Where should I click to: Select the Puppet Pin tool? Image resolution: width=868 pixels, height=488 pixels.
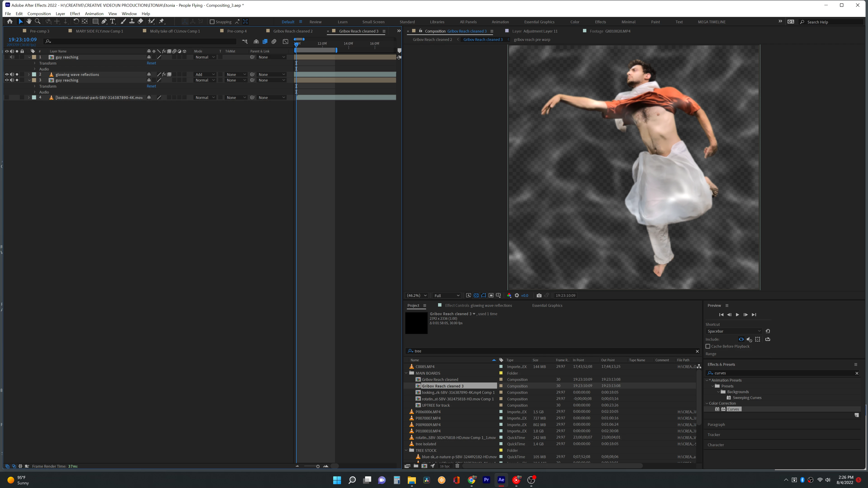pos(162,21)
